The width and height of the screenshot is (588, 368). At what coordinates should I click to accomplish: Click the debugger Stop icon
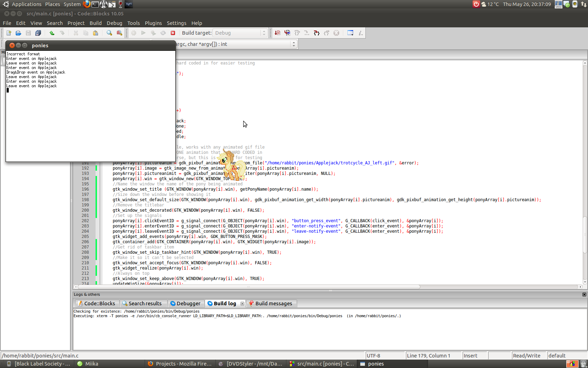(x=336, y=33)
